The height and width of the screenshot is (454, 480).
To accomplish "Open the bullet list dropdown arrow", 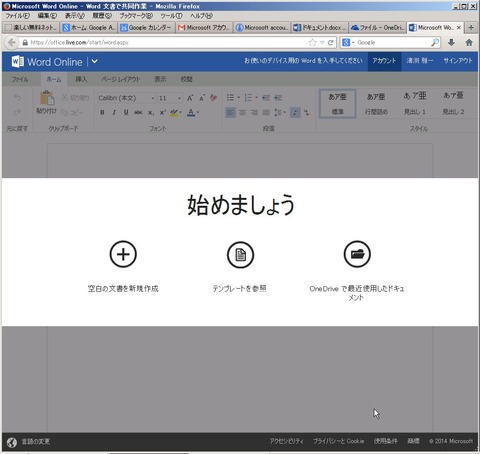I will coord(239,98).
